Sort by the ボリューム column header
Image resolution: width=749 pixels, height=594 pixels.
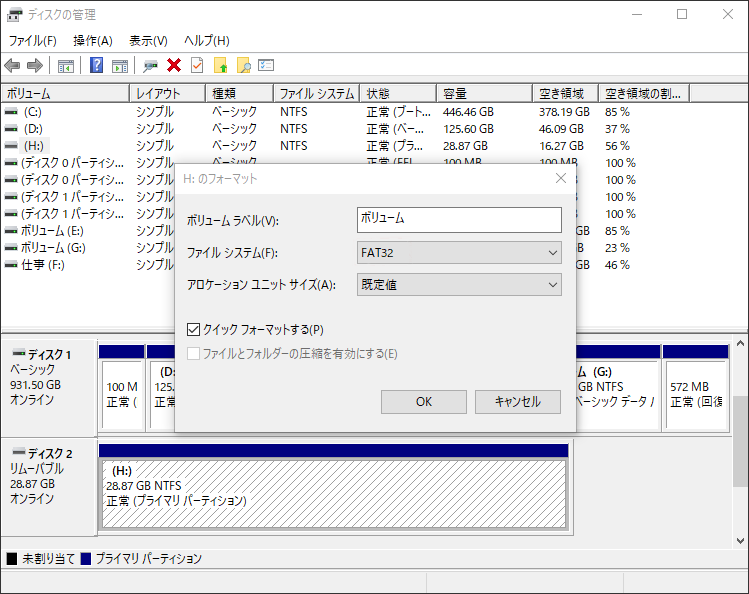point(65,93)
